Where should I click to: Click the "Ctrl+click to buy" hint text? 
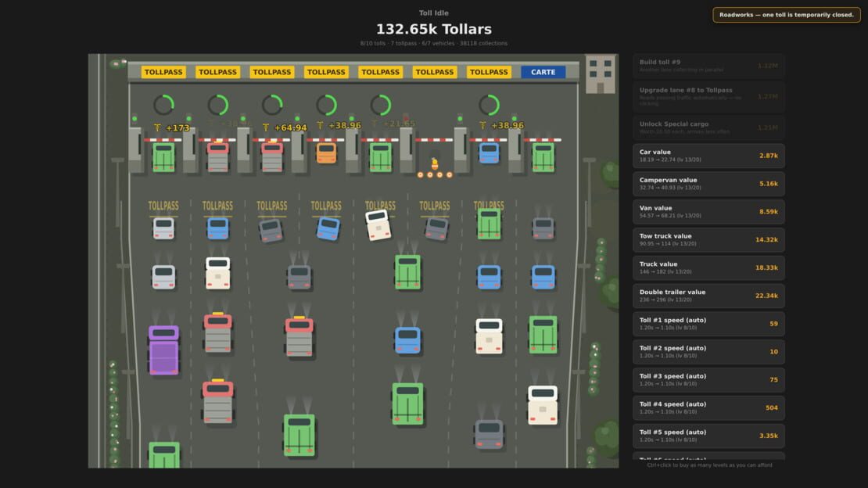(x=709, y=465)
